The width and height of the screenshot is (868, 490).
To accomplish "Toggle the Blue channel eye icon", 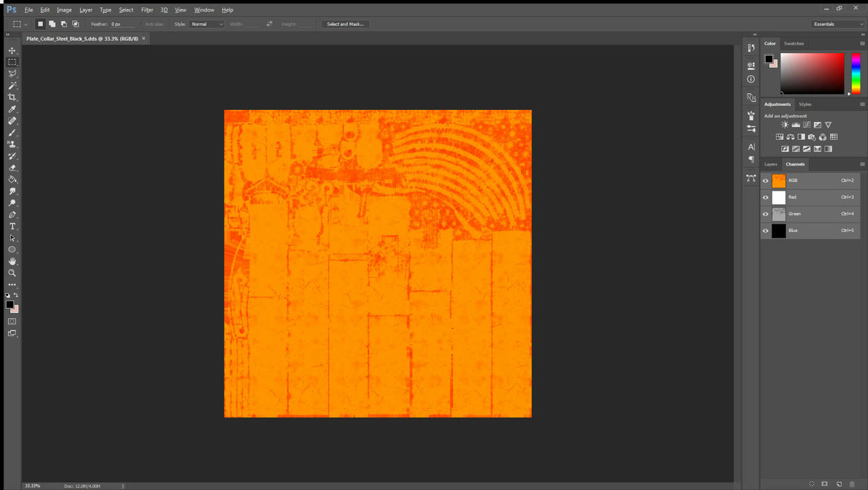I will [766, 231].
